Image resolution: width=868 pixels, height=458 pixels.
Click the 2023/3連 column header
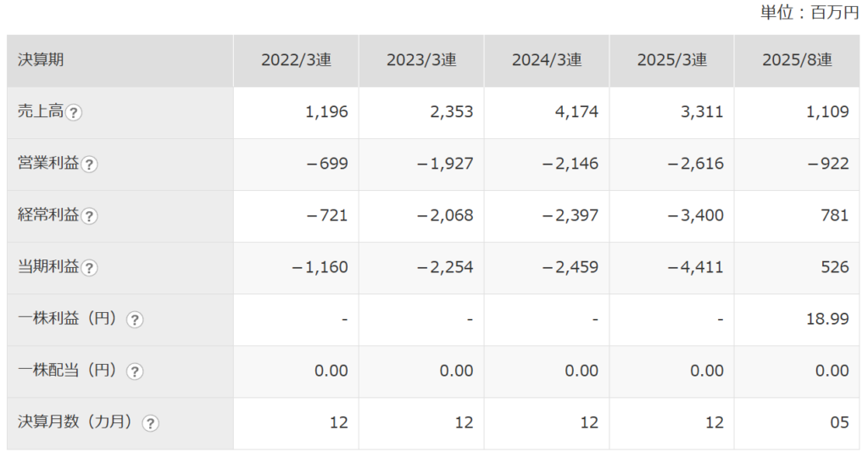click(x=421, y=60)
